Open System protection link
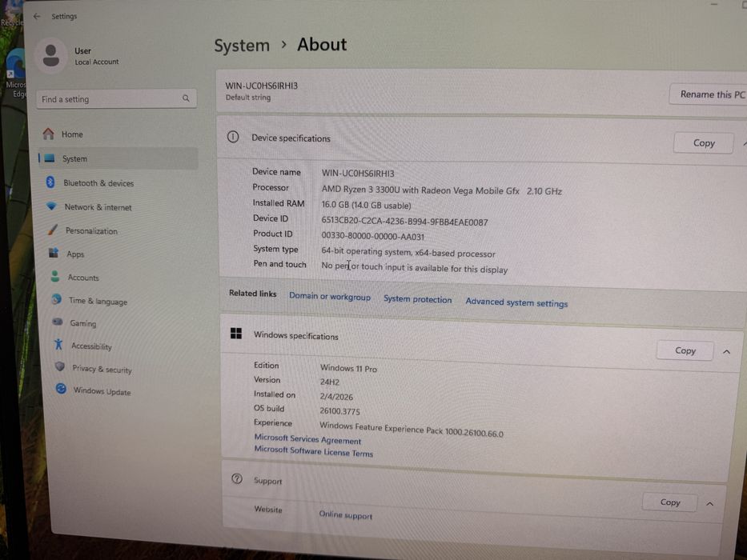 click(x=417, y=299)
